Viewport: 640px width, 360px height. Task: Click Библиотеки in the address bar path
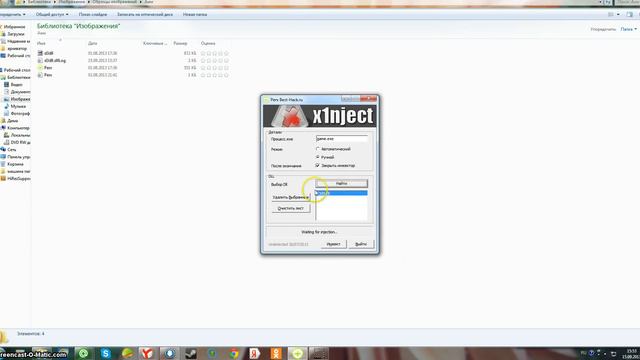pos(39,2)
